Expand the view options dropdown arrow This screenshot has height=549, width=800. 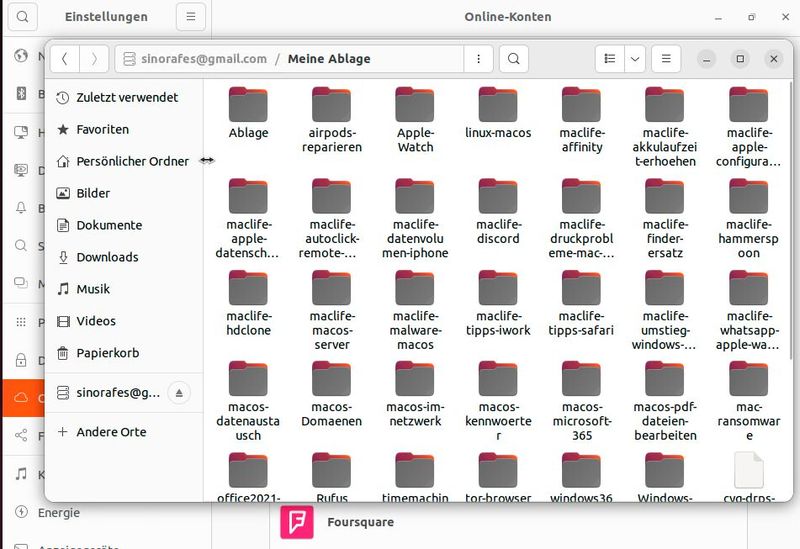coord(635,59)
